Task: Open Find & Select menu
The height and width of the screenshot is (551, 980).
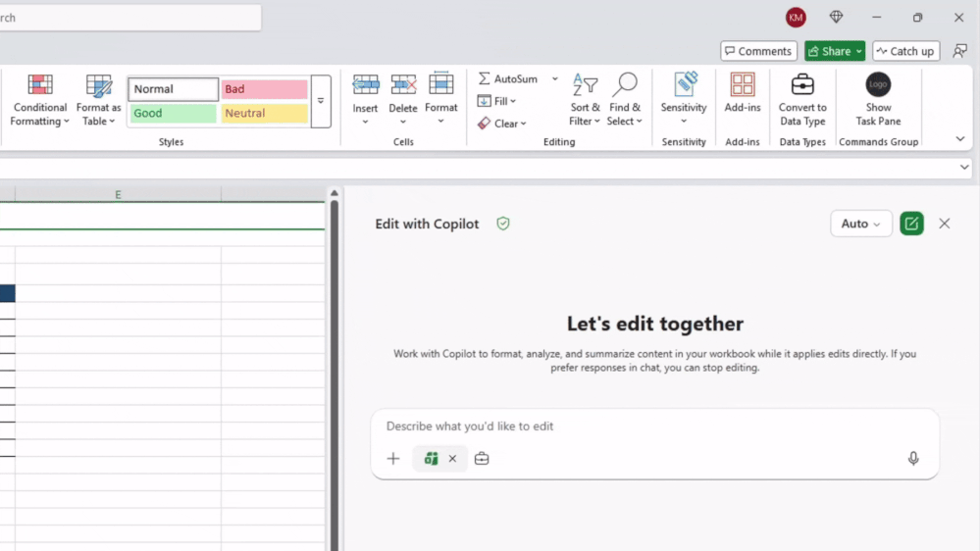Action: 624,100
